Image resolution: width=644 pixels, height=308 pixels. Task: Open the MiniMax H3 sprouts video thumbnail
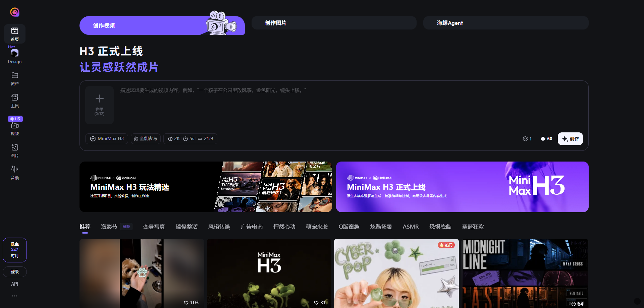tap(269, 273)
